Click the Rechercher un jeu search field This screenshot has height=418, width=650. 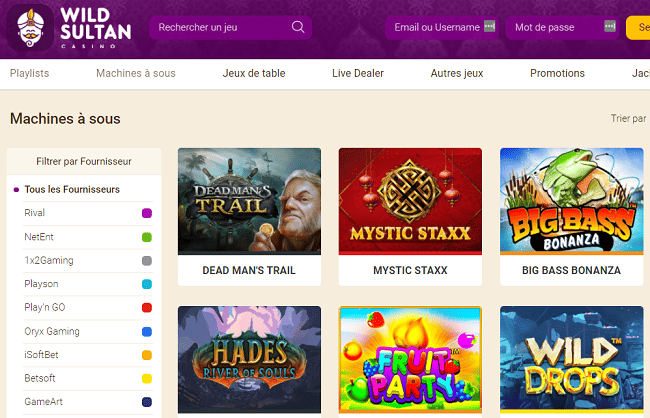pyautogui.click(x=230, y=28)
